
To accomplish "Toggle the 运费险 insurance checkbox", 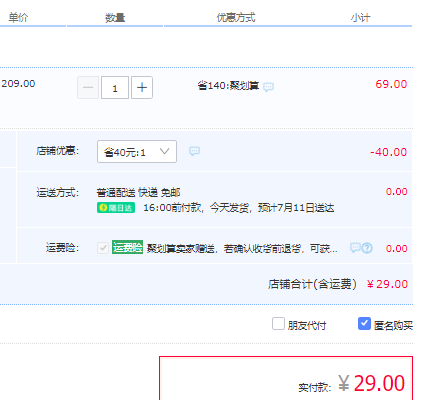I will click(103, 248).
